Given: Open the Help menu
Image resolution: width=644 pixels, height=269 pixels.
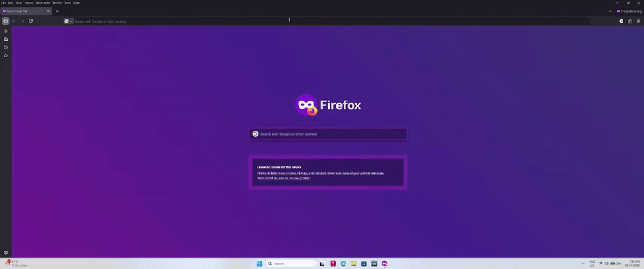Looking at the screenshot, I should click(x=76, y=2).
